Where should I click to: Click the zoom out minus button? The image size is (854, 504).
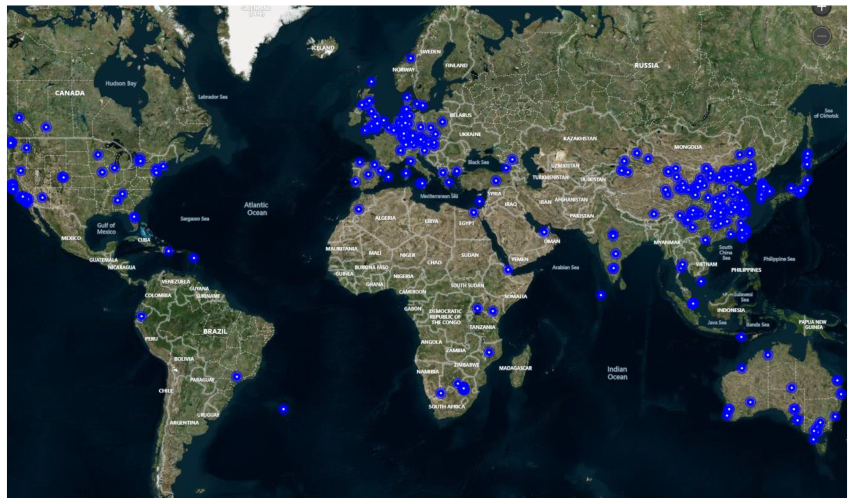821,36
